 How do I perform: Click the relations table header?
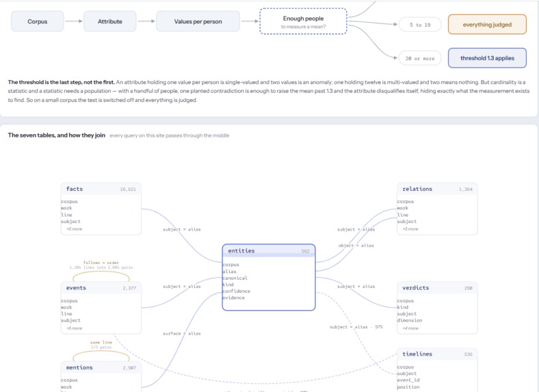point(437,189)
